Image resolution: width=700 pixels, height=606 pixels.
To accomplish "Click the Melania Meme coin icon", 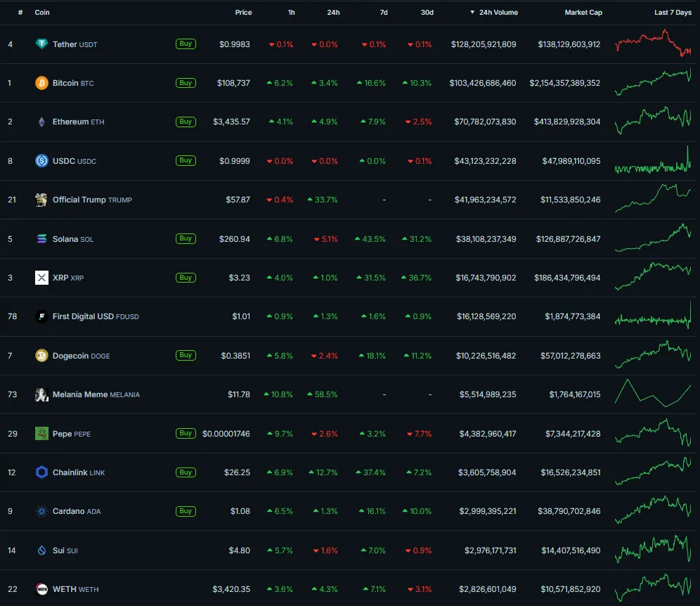I will 41,395.
